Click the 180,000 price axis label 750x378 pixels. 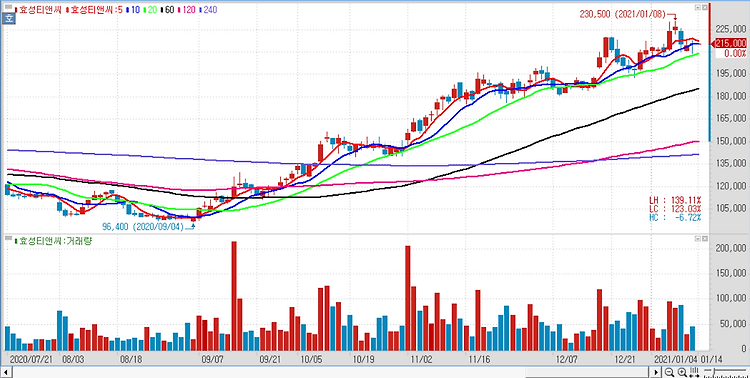(x=730, y=96)
